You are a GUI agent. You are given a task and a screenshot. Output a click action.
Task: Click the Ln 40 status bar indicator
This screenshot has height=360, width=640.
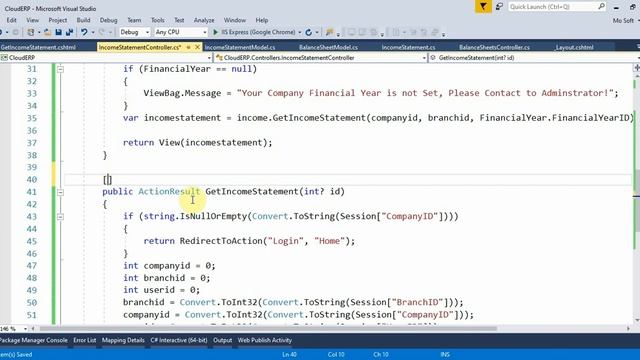pyautogui.click(x=289, y=354)
